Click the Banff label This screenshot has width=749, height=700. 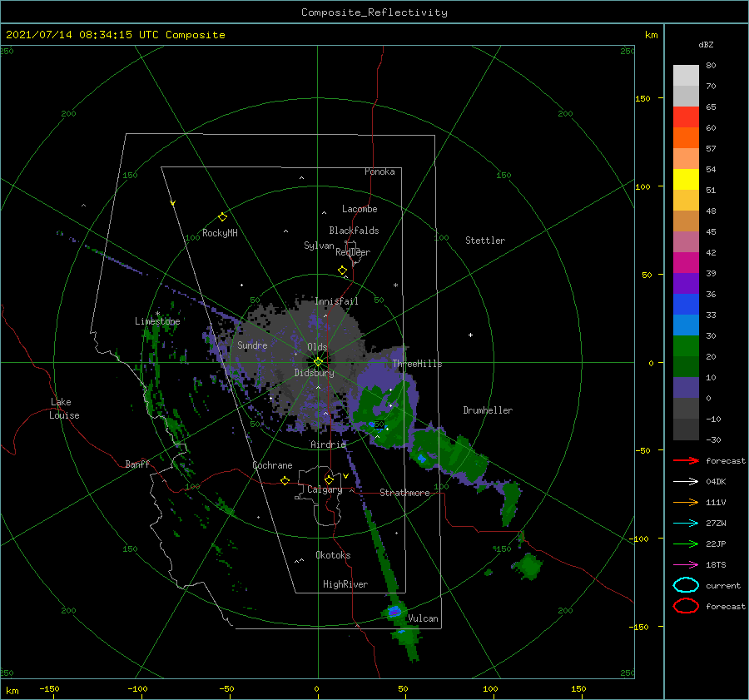(x=137, y=464)
